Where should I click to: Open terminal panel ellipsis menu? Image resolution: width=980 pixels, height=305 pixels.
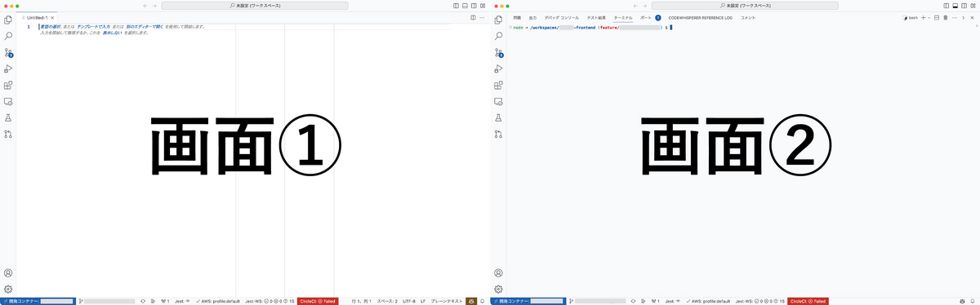955,17
